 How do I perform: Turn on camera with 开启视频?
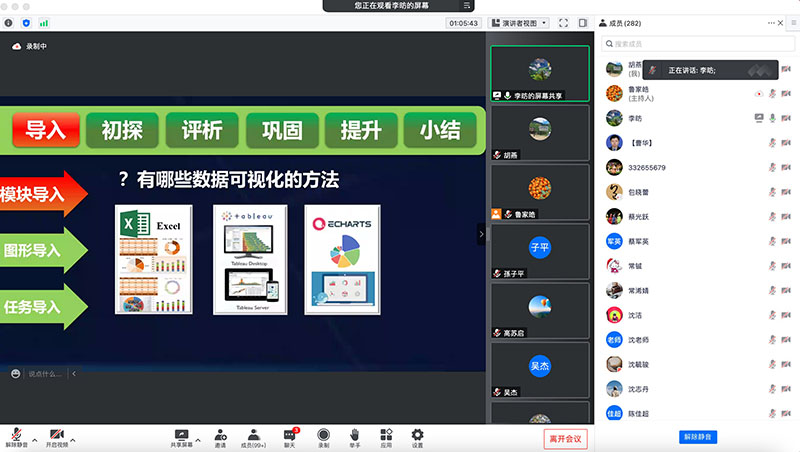click(x=57, y=436)
